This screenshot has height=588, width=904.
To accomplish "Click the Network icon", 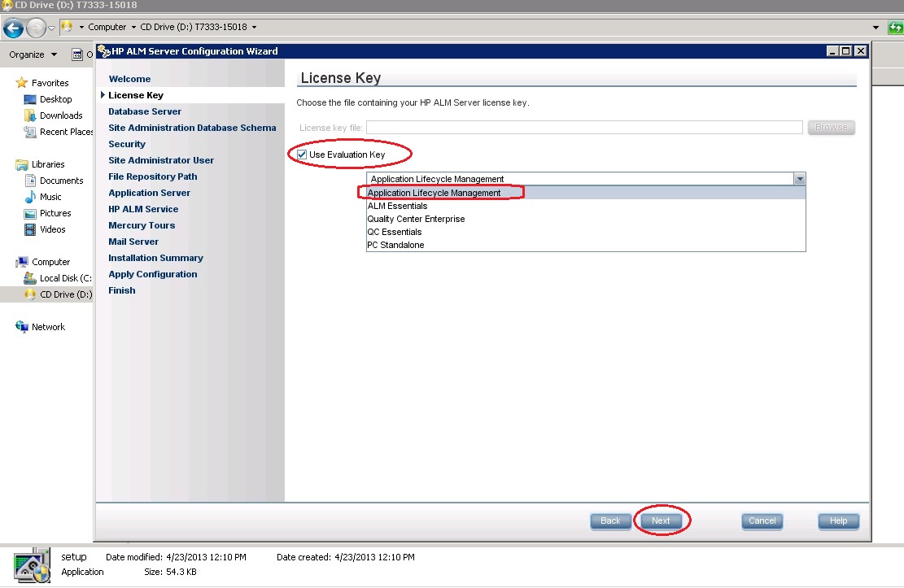I will pyautogui.click(x=22, y=327).
